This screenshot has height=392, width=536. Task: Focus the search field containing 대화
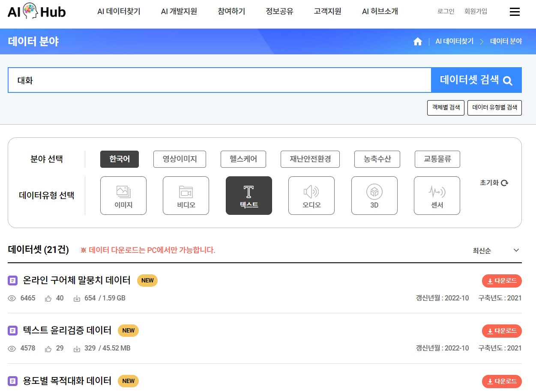pos(219,80)
